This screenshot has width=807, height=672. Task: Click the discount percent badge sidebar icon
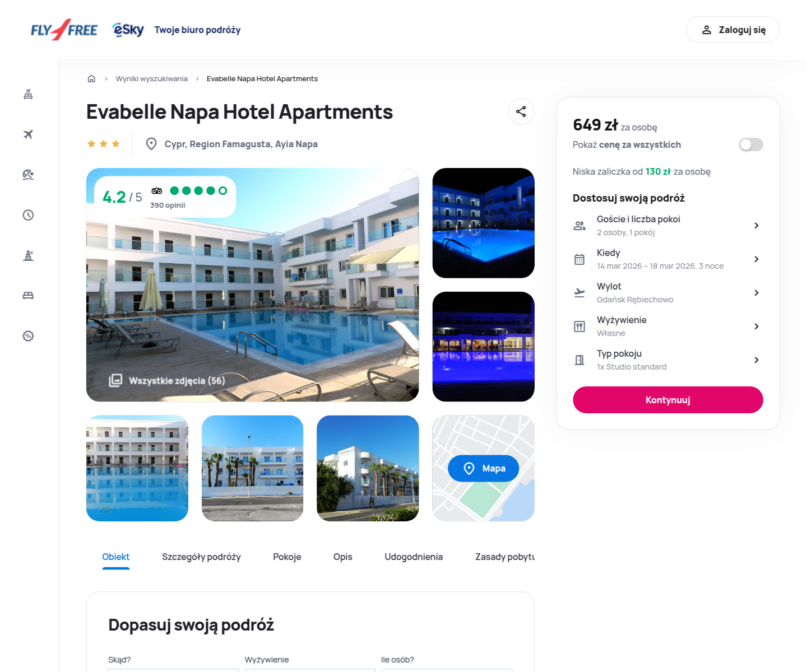28,336
